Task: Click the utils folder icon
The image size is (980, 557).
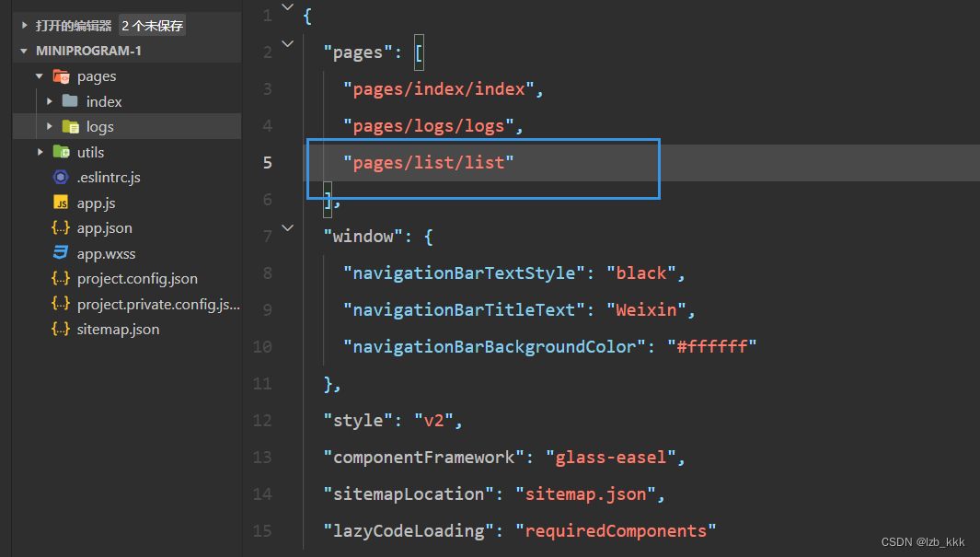Action: click(62, 152)
